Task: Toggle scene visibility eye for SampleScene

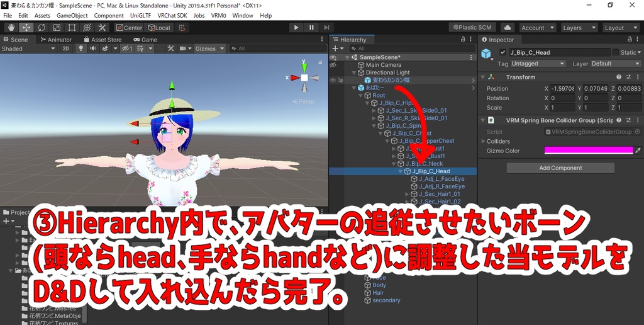Action: 333,57
